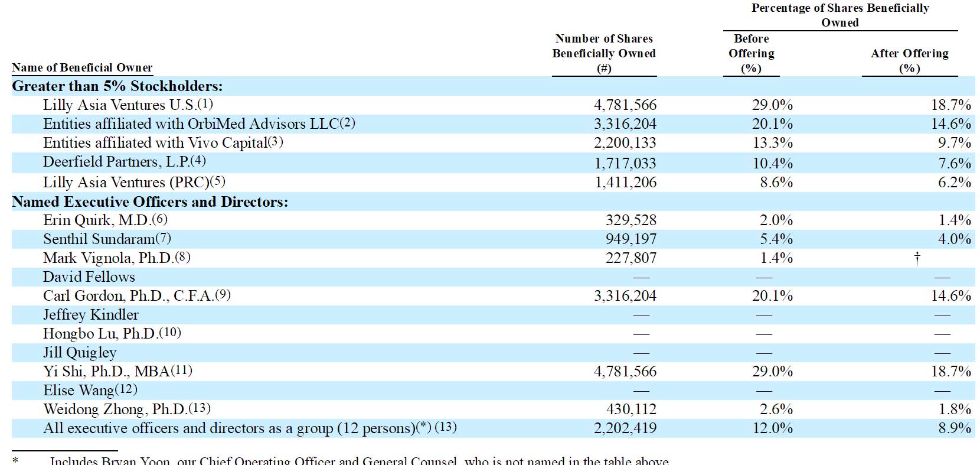
Task: Click the name 'Yi Shi, Ph.D., MBA'
Action: pyautogui.click(x=107, y=371)
